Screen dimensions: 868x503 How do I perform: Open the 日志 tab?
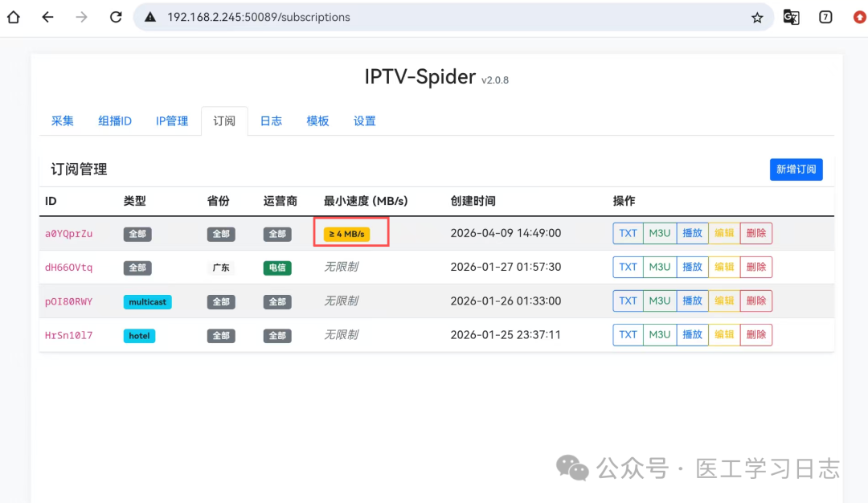tap(271, 121)
